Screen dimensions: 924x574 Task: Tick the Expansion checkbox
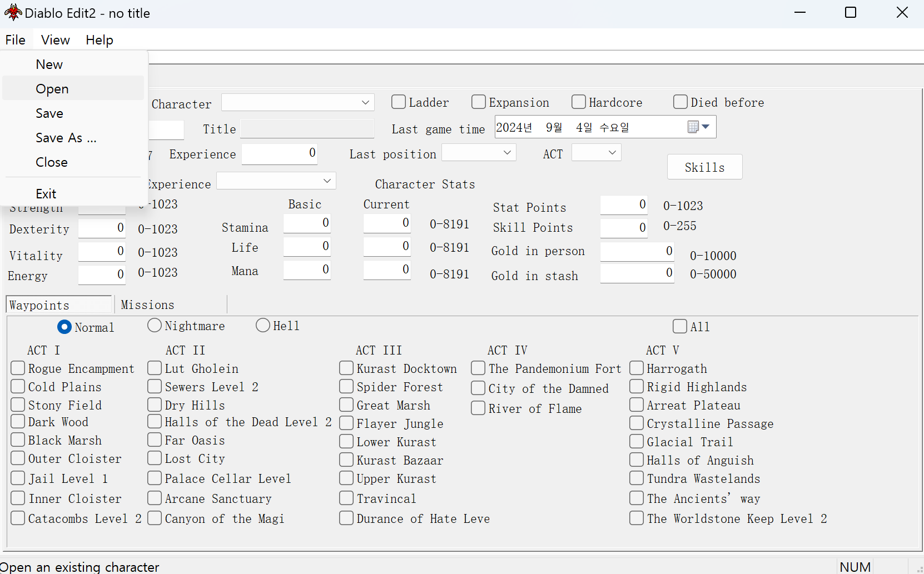pyautogui.click(x=478, y=102)
